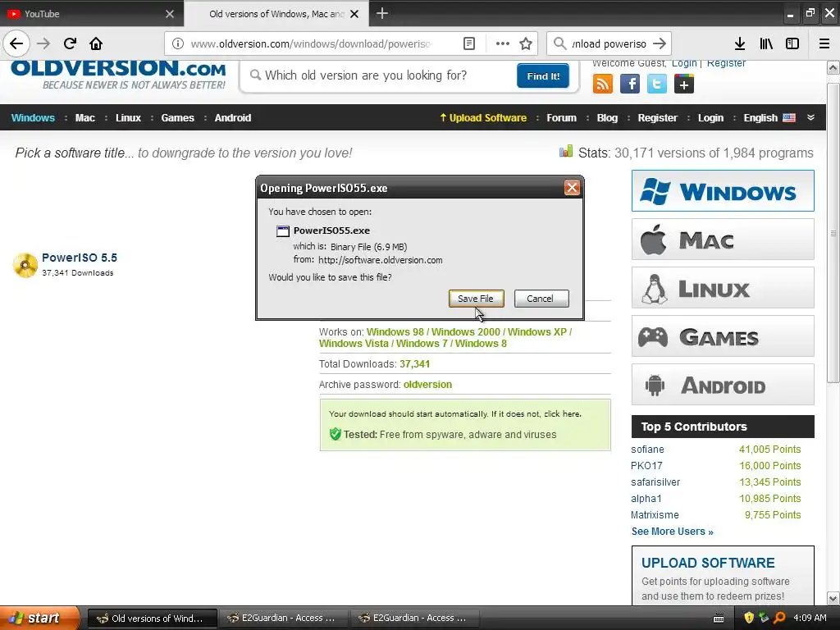Focus the old version search field
840x630 pixels.
(381, 75)
